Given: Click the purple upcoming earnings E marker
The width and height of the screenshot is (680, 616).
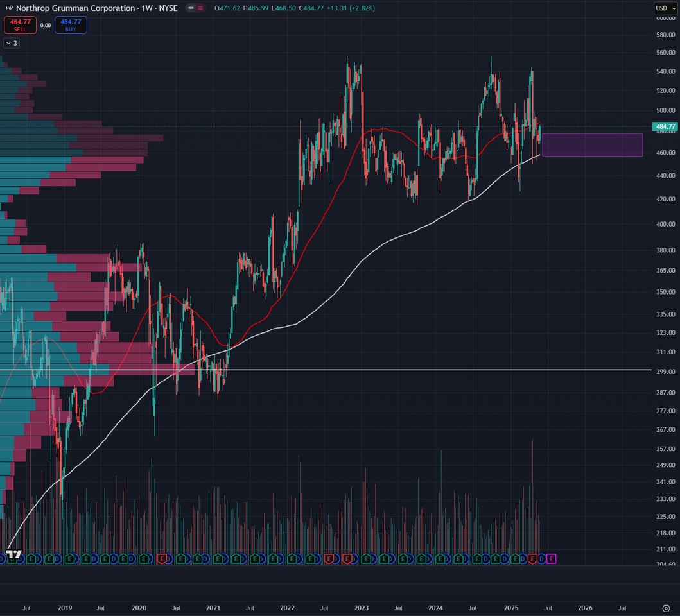Looking at the screenshot, I should [x=551, y=559].
